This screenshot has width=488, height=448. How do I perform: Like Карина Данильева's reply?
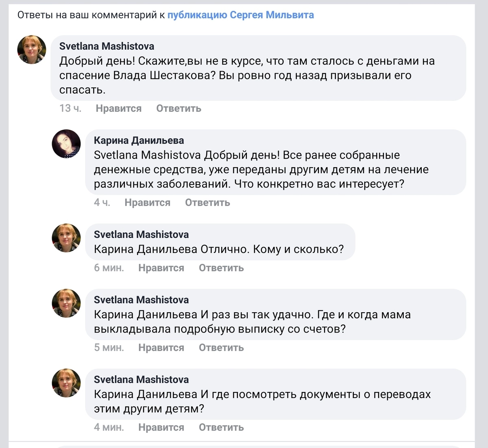[147, 202]
